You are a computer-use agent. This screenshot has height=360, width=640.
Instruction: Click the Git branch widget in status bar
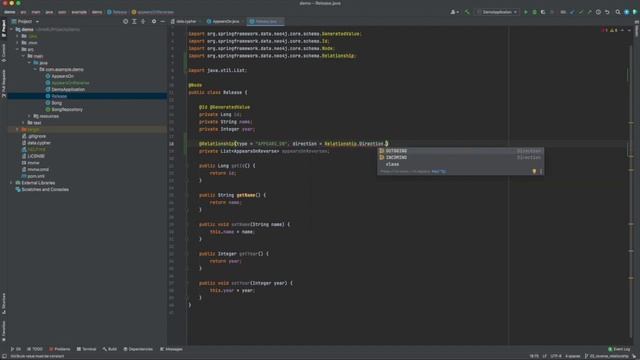coord(607,356)
